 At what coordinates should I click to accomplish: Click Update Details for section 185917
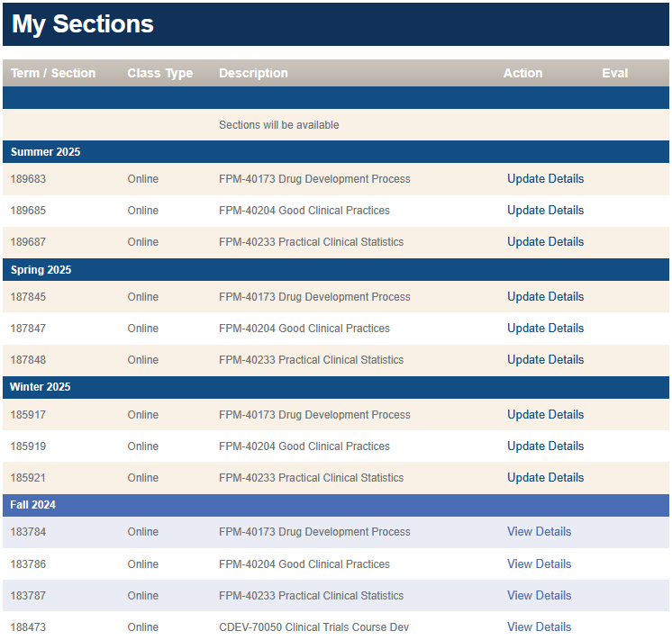pyautogui.click(x=545, y=415)
